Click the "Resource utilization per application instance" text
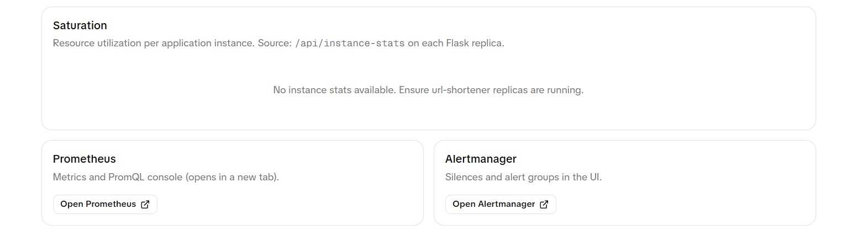Image resolution: width=868 pixels, height=241 pixels. [x=154, y=43]
